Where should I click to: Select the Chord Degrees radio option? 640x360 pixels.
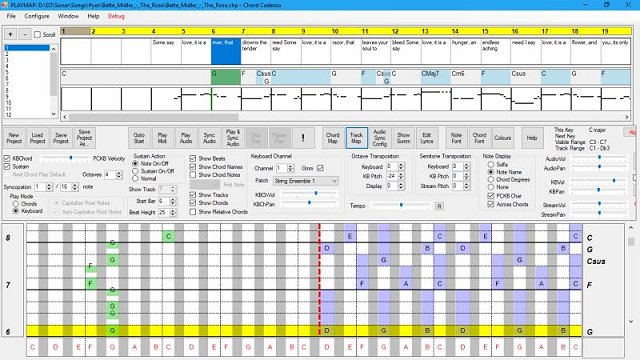[x=491, y=180]
